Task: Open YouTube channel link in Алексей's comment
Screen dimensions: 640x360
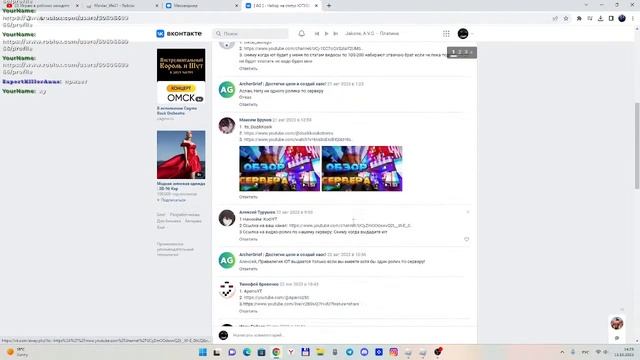Action: [x=350, y=225]
